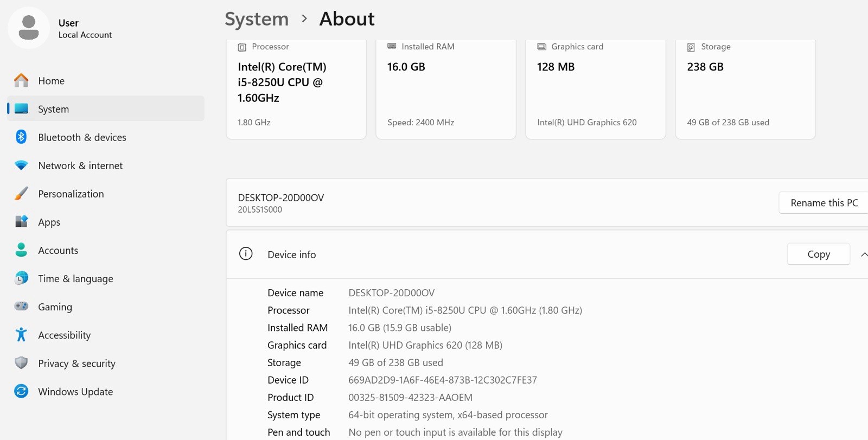Click PC name DESKTOP-20D00OV heading

click(x=280, y=197)
